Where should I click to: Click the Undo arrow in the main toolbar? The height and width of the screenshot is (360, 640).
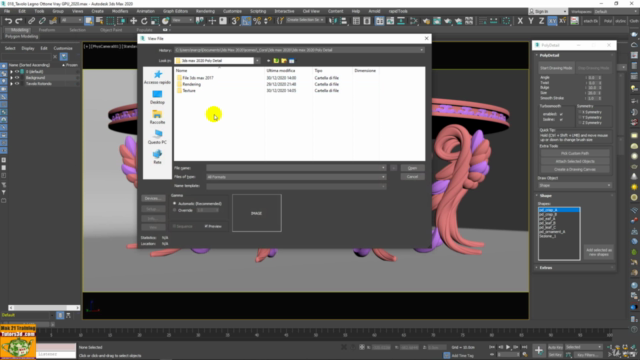(x=8, y=20)
